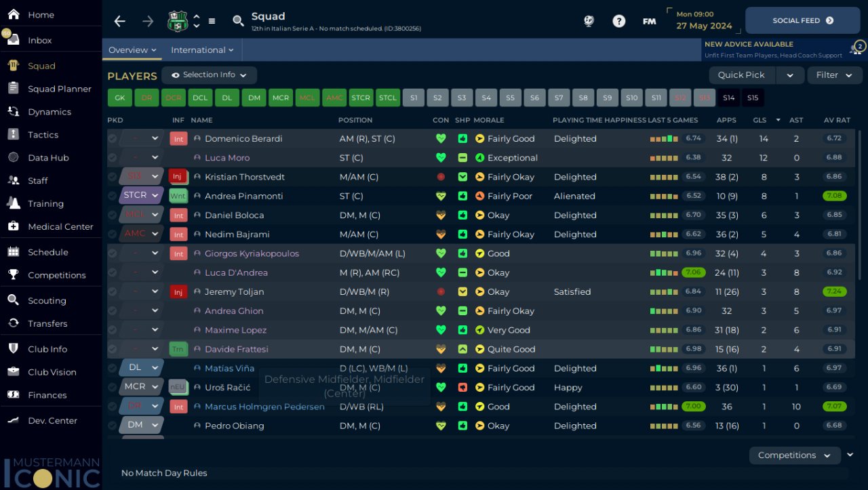868x490 pixels.
Task: Click the search magnifier icon
Action: 238,21
